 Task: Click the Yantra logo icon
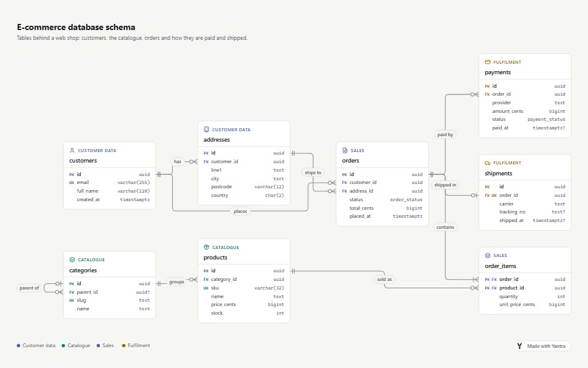tap(519, 346)
